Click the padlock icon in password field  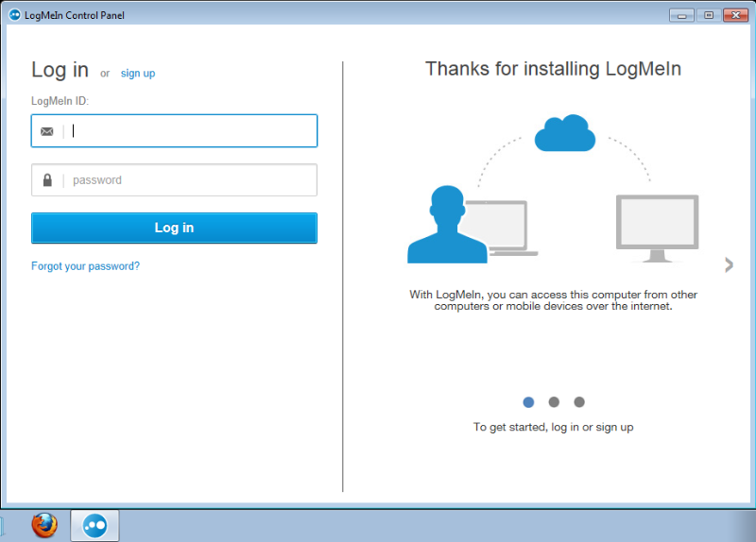click(x=47, y=180)
